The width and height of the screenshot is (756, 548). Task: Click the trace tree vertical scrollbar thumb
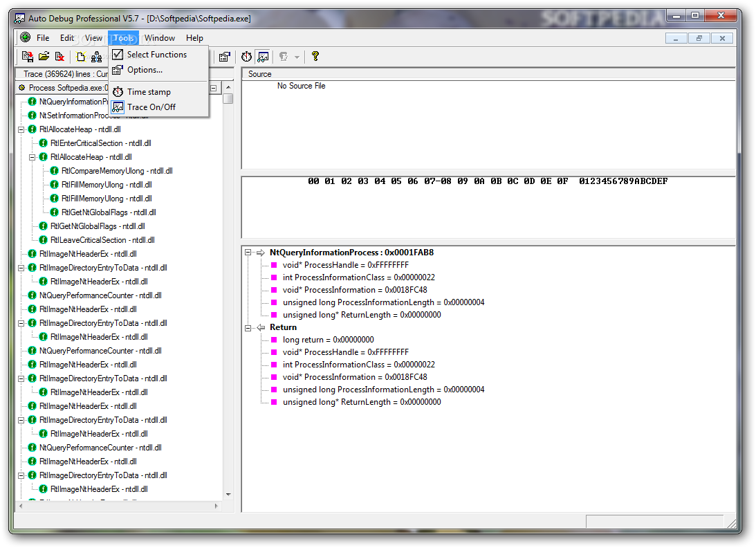coord(228,98)
